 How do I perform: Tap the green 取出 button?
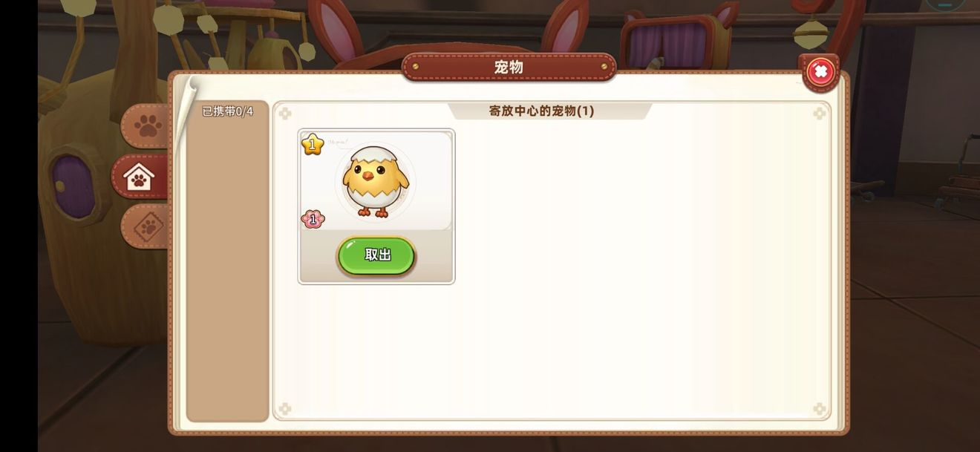(x=376, y=255)
